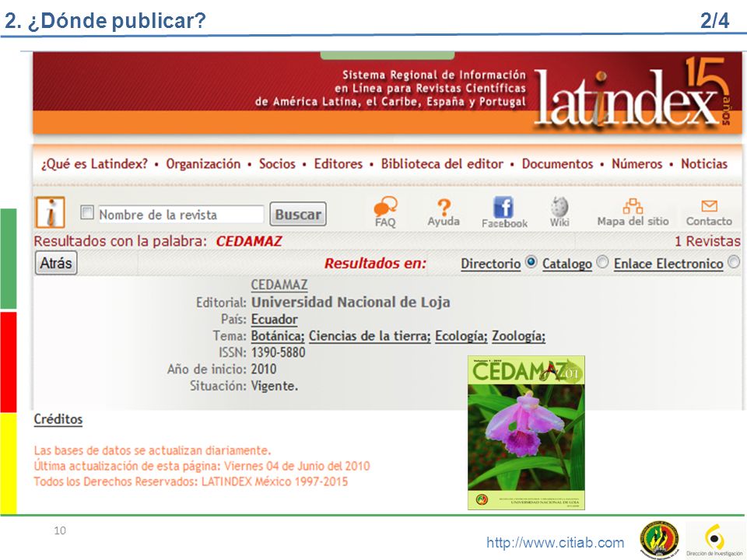Click Universidad Nacional de Loja editorial text
The height and width of the screenshot is (560, 747).
(351, 302)
